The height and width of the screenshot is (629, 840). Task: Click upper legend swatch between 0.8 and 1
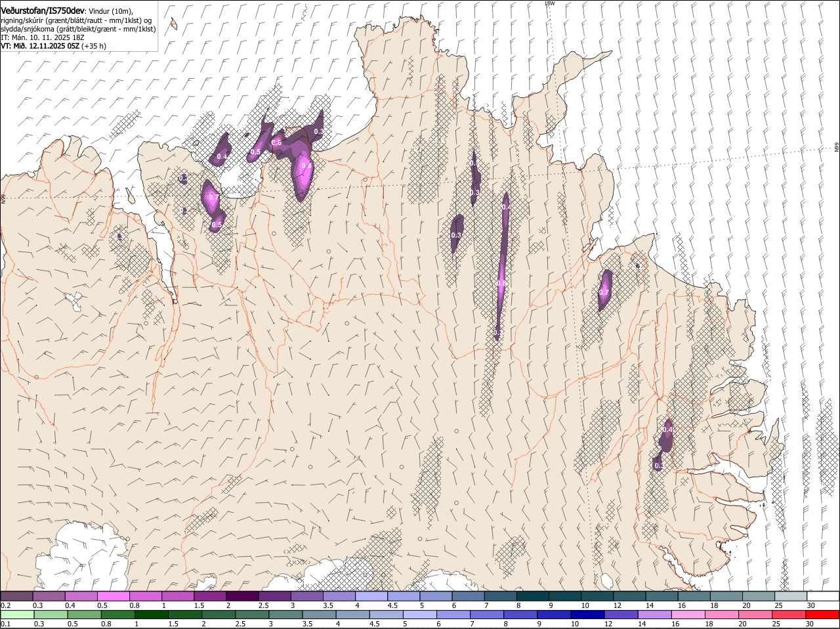coord(145,596)
